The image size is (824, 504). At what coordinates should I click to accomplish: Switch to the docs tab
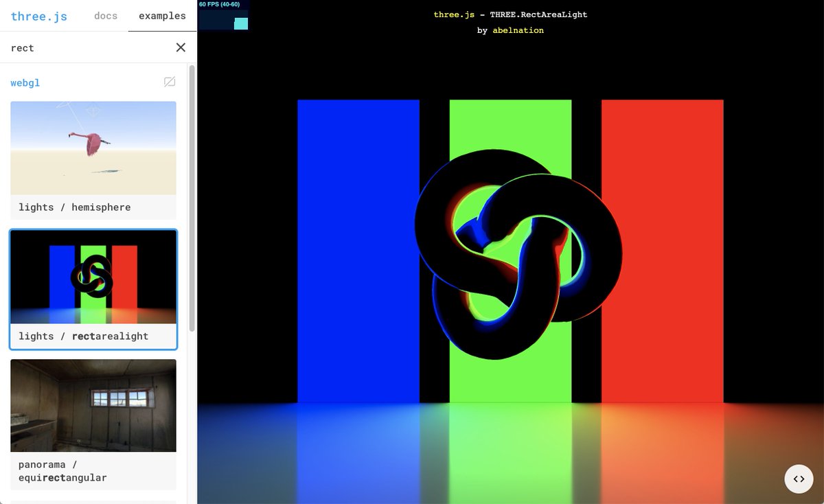pyautogui.click(x=106, y=16)
